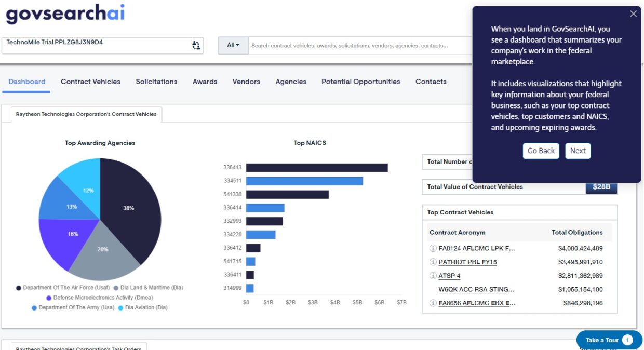Click the 336413 NAICS bar
Screen dimensions: 644x350
(x=317, y=168)
